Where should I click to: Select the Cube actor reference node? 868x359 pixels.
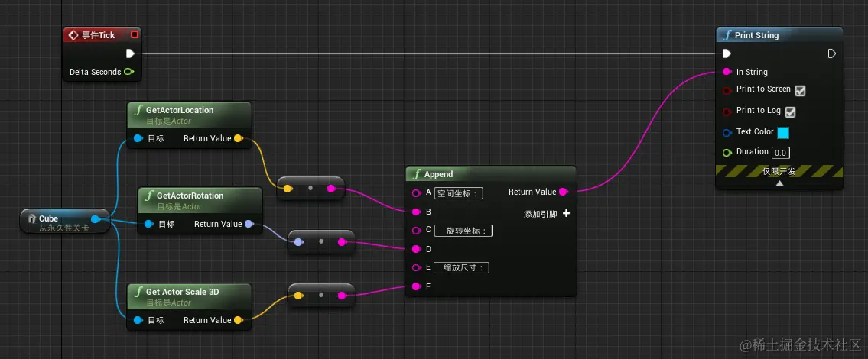(x=63, y=222)
